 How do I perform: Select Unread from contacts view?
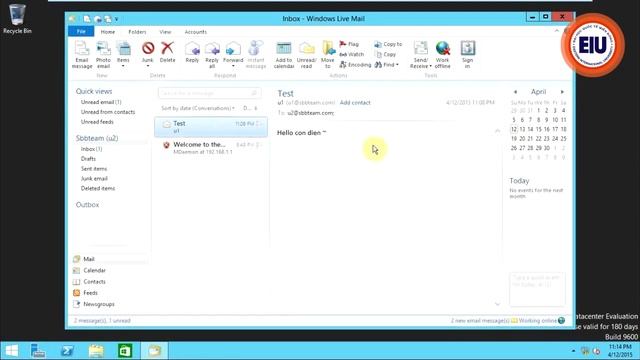click(x=108, y=112)
